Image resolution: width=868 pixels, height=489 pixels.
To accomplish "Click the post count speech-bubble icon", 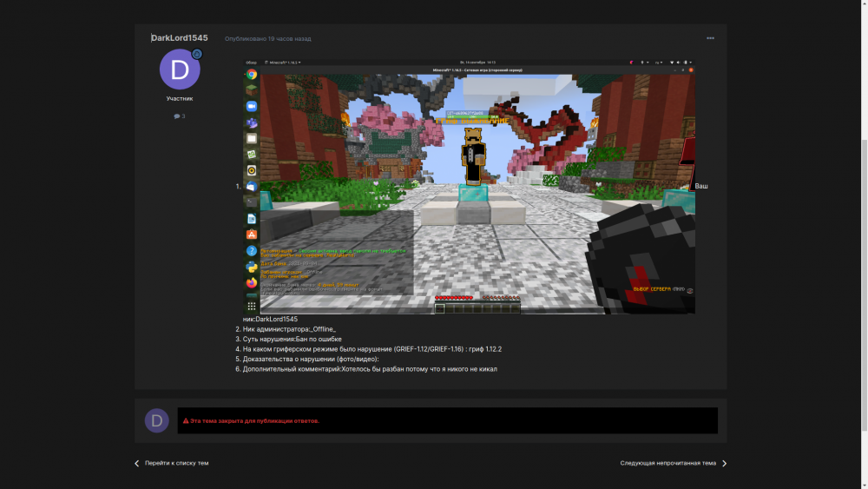I will coord(176,116).
